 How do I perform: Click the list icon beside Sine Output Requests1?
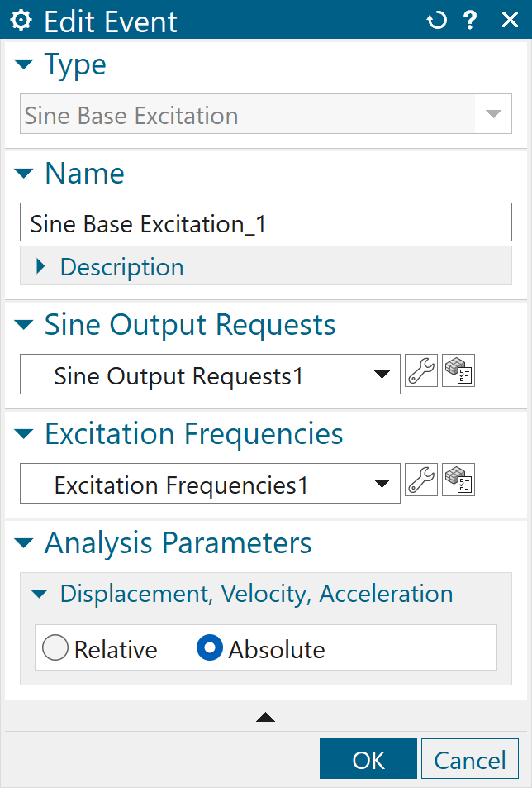click(x=458, y=374)
